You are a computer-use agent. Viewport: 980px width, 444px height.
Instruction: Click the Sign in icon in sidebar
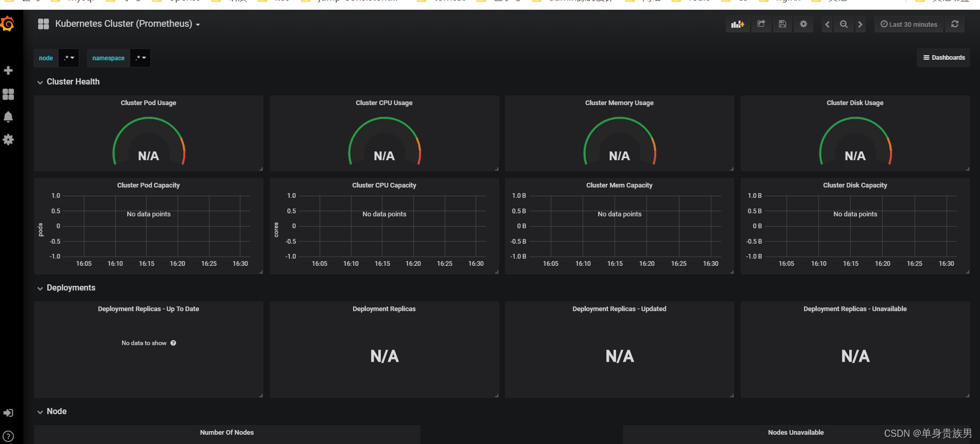[8, 413]
